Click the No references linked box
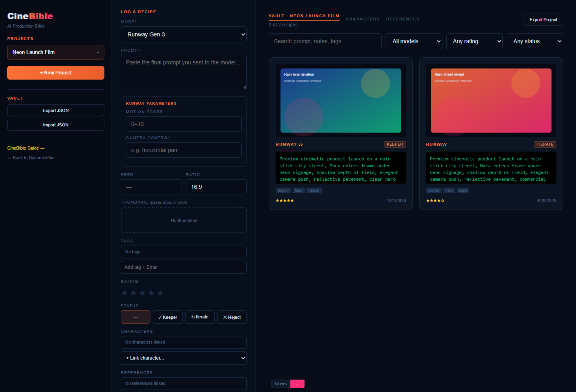Screen dimensions: 576x392 click(x=184, y=384)
